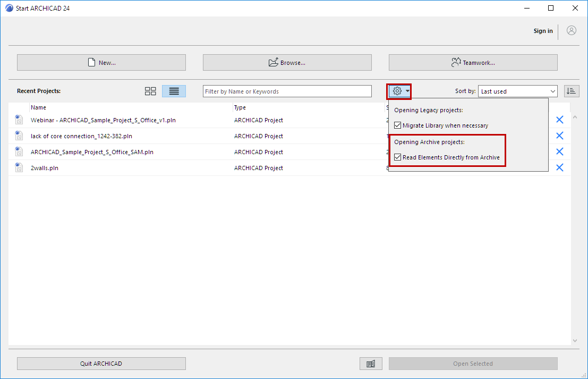This screenshot has width=588, height=379.
Task: Create a new project with New button
Action: pos(101,62)
